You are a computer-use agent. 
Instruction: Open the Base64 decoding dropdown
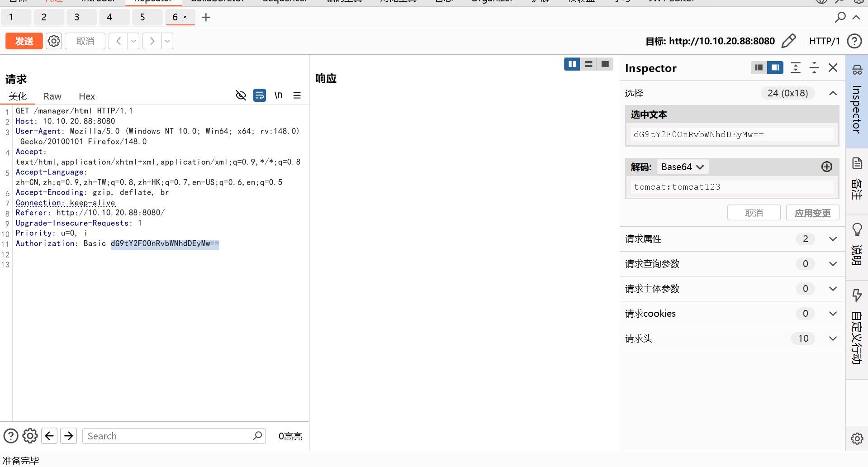click(682, 167)
